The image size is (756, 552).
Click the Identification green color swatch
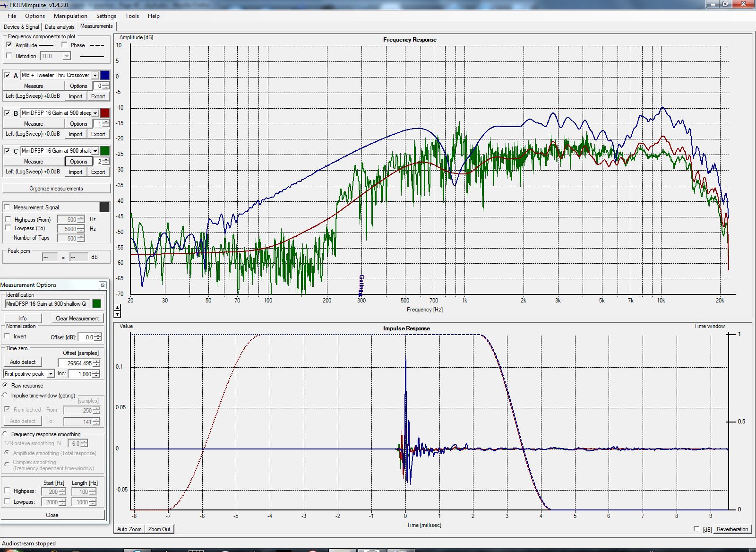click(96, 304)
